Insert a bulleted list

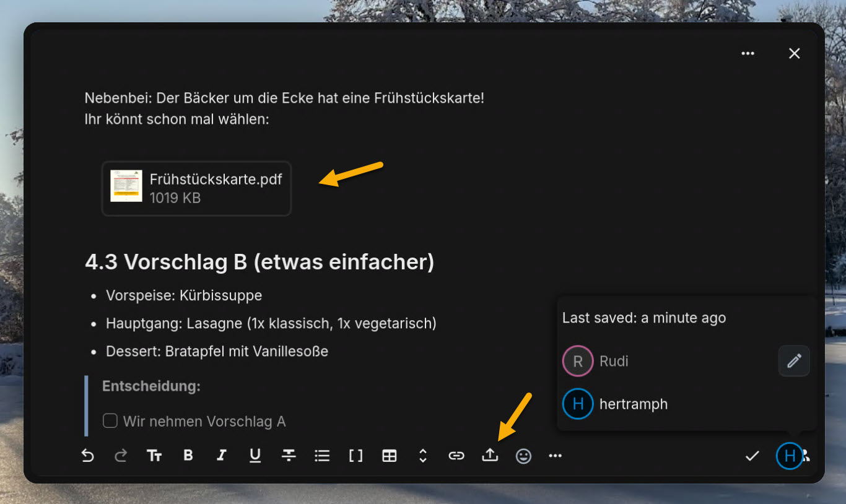322,456
